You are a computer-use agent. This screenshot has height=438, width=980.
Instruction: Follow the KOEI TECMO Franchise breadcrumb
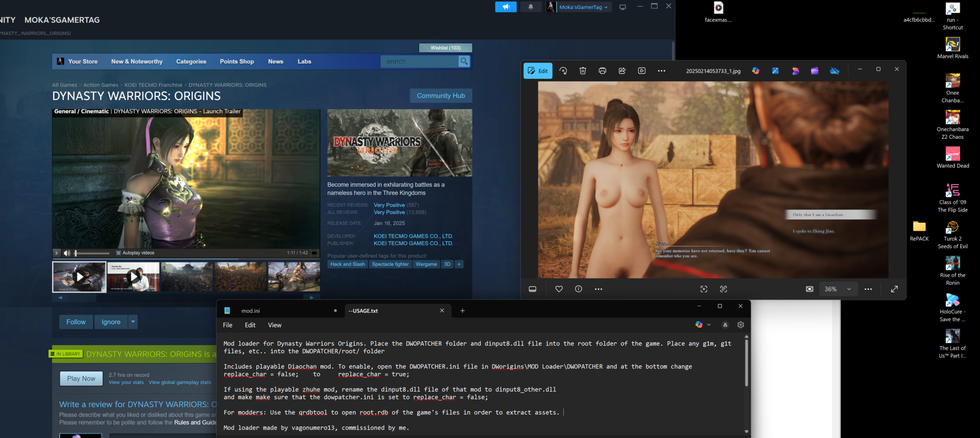pyautogui.click(x=154, y=85)
